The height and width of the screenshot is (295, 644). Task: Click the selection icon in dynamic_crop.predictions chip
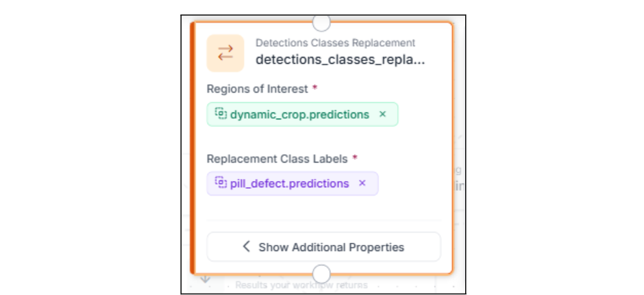[220, 114]
